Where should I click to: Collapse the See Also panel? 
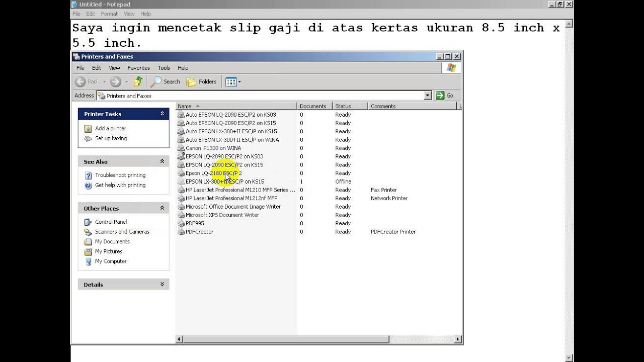tap(162, 161)
